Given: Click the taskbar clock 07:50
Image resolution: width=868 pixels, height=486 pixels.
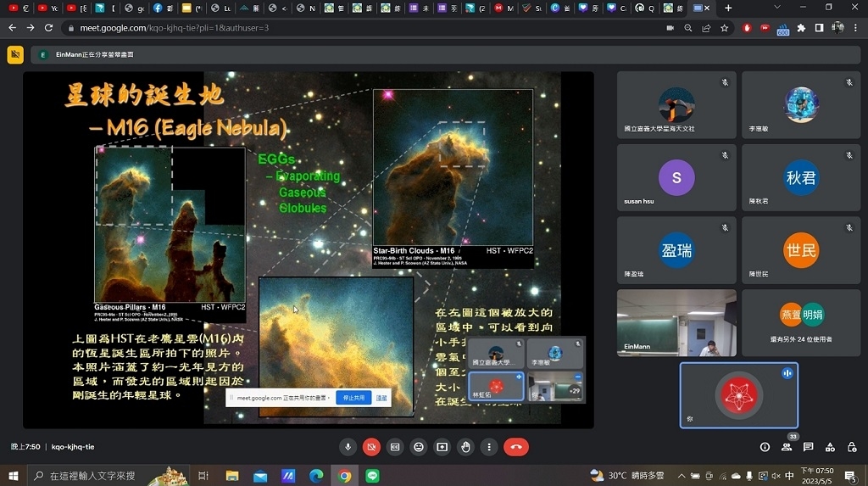Looking at the screenshot, I should pyautogui.click(x=817, y=476).
